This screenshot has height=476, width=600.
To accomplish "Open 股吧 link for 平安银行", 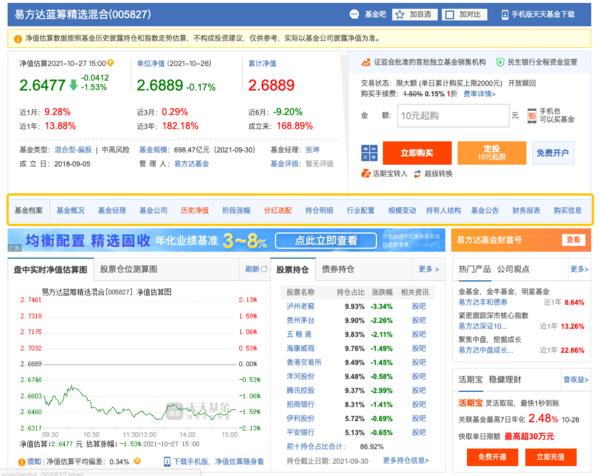I will [419, 432].
